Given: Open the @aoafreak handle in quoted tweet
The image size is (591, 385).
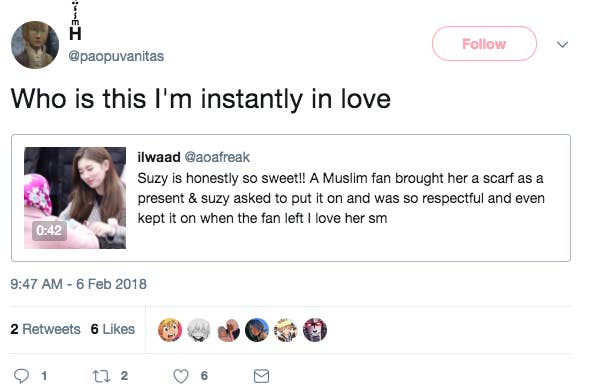Looking at the screenshot, I should coord(217,157).
